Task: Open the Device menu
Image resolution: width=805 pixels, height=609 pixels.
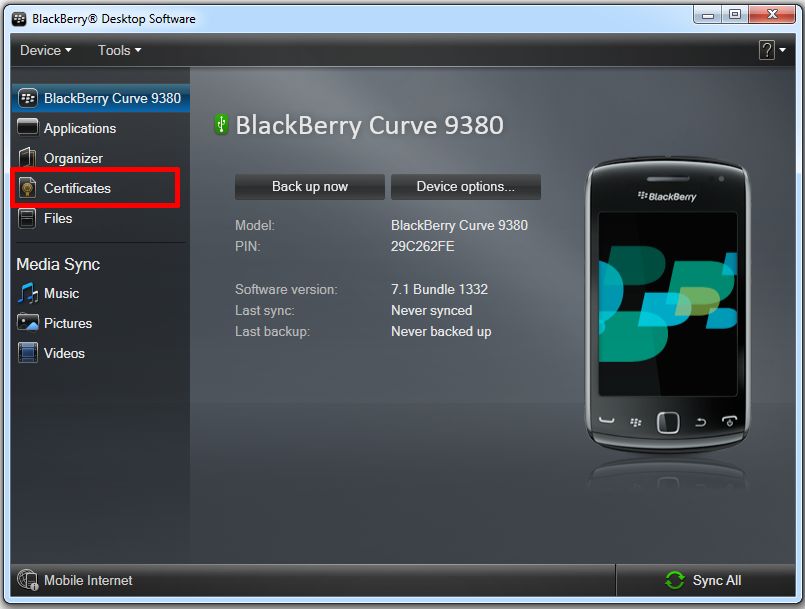Action: point(45,50)
